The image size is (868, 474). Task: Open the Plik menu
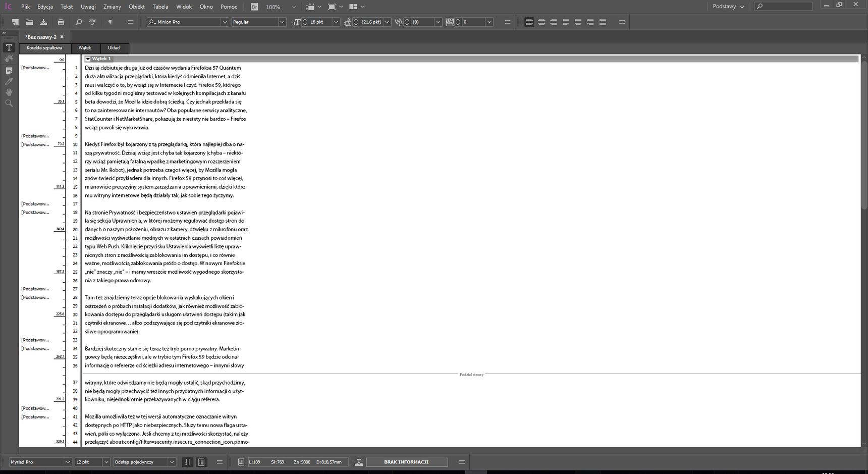coord(26,7)
